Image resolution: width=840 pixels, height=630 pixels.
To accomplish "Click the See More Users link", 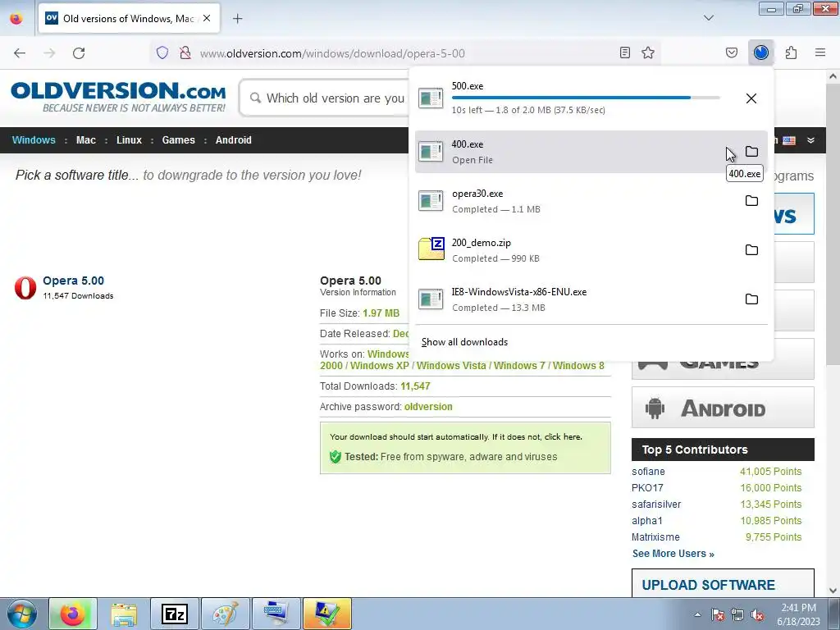I will click(x=673, y=554).
